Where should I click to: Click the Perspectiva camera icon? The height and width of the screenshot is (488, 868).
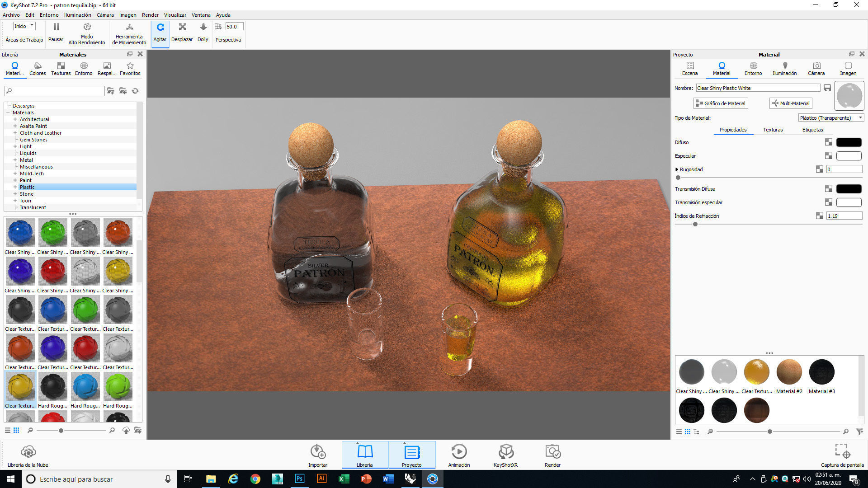pyautogui.click(x=218, y=27)
